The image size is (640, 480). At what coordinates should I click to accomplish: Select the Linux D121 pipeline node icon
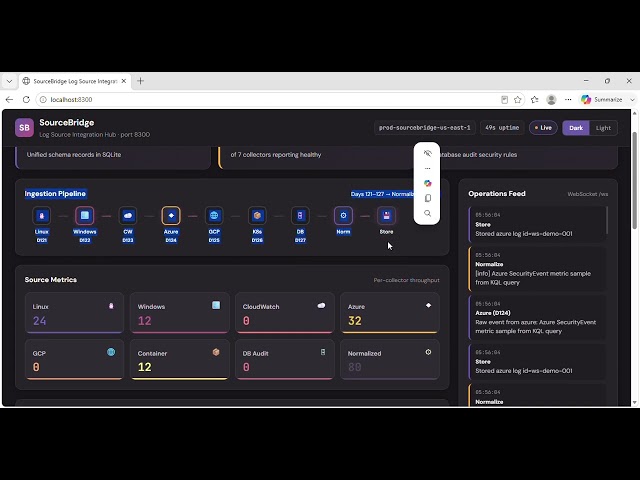[x=42, y=216]
